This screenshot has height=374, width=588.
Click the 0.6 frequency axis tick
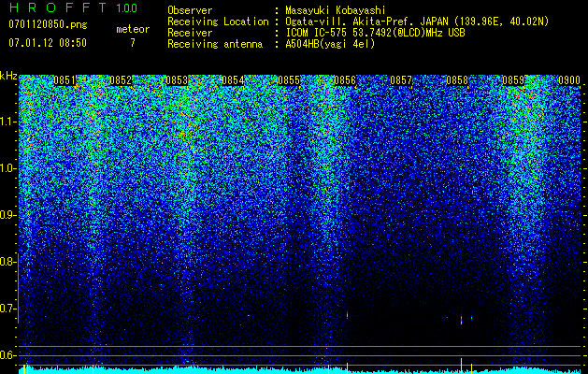[8, 355]
